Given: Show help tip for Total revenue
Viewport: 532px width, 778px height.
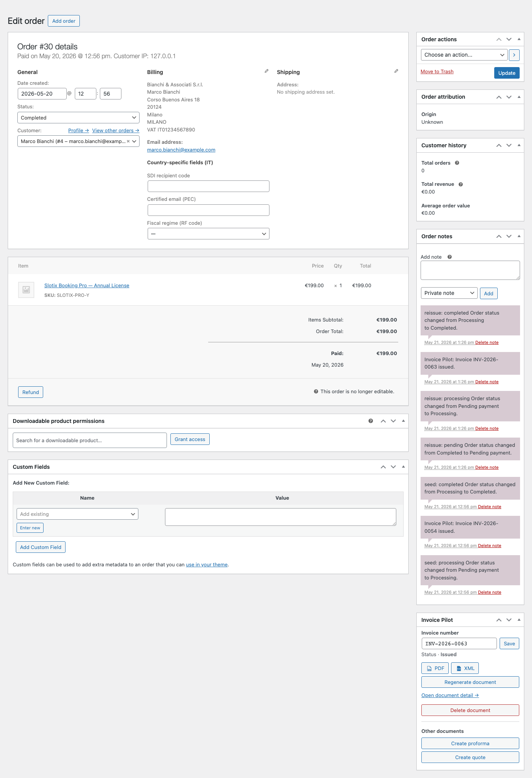Looking at the screenshot, I should (x=461, y=184).
